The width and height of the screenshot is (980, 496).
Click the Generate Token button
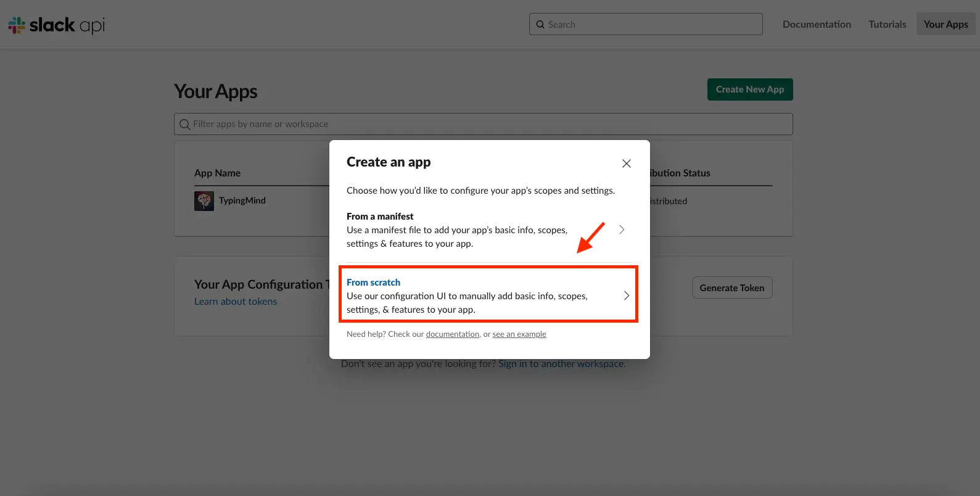(732, 287)
